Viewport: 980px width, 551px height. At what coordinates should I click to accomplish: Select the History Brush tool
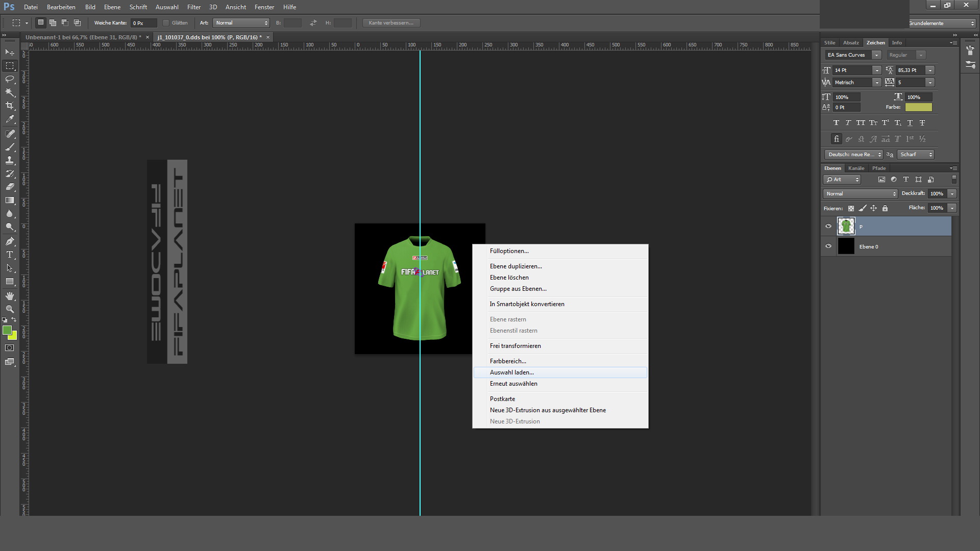point(10,173)
